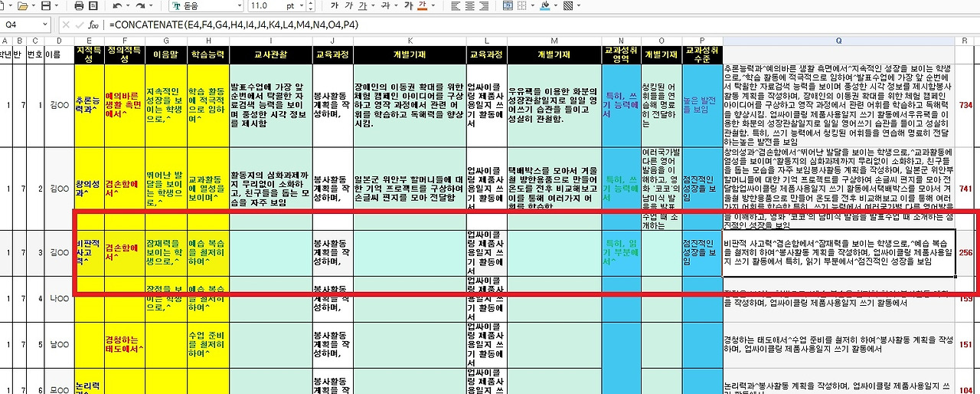This screenshot has width=980, height=394.
Task: Select the cell 특히, 읽기 부분에서^
Action: click(621, 252)
